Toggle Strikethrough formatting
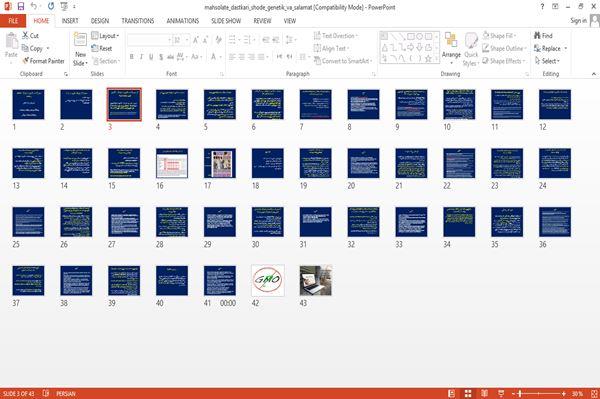Screen dimensions: 600x399 tap(171, 57)
